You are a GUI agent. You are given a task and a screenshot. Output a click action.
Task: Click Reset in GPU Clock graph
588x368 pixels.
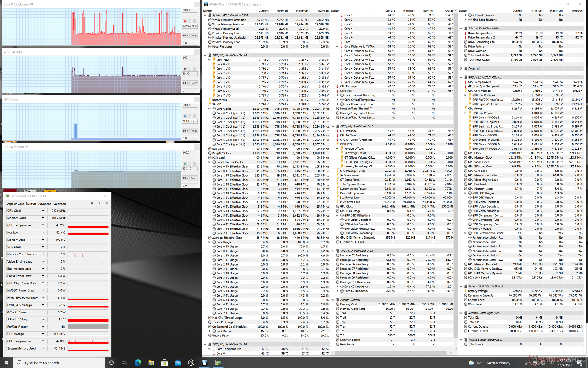194,131
